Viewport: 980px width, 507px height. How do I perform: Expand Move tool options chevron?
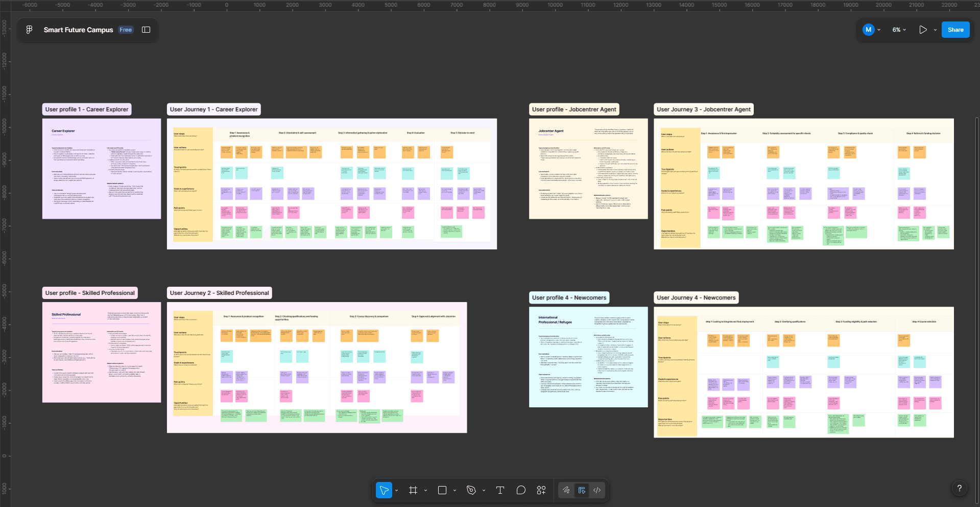[x=396, y=490]
